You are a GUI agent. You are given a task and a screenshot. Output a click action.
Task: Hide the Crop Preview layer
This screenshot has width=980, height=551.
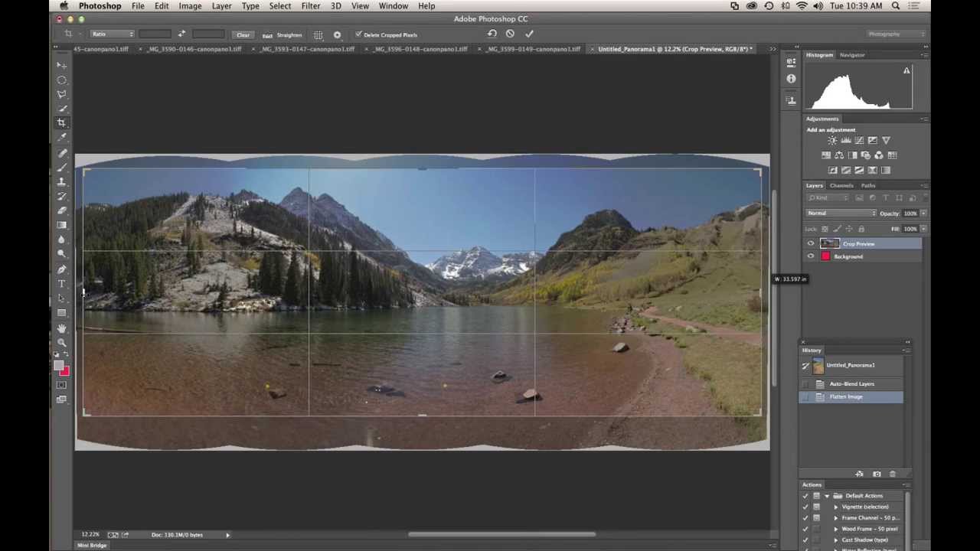tap(811, 244)
